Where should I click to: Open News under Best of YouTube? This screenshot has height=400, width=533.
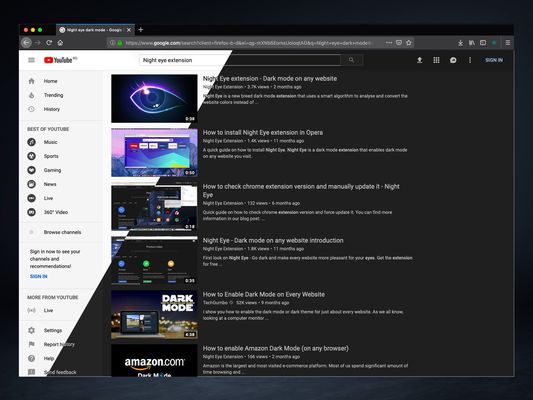tap(50, 184)
